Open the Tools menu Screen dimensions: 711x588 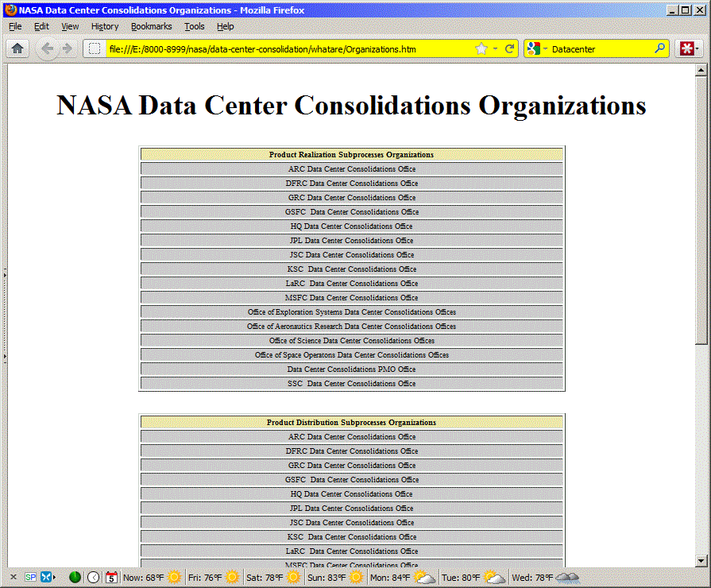pos(194,26)
